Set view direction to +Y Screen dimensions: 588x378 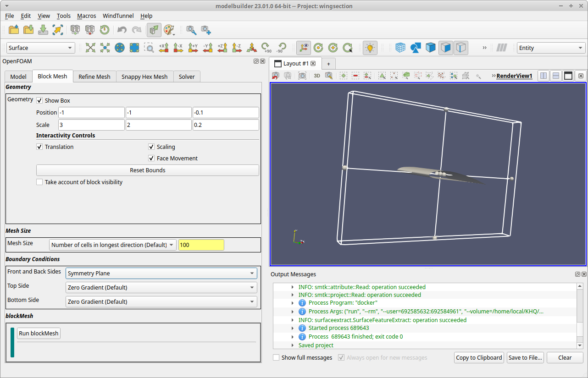click(x=193, y=48)
